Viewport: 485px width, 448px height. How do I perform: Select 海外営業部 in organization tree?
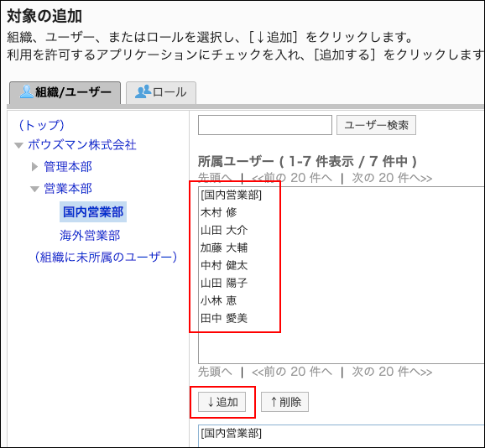click(x=90, y=235)
